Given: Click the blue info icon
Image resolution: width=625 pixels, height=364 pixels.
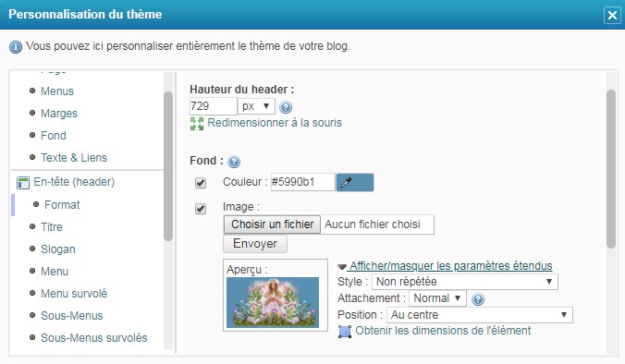Looking at the screenshot, I should point(16,47).
